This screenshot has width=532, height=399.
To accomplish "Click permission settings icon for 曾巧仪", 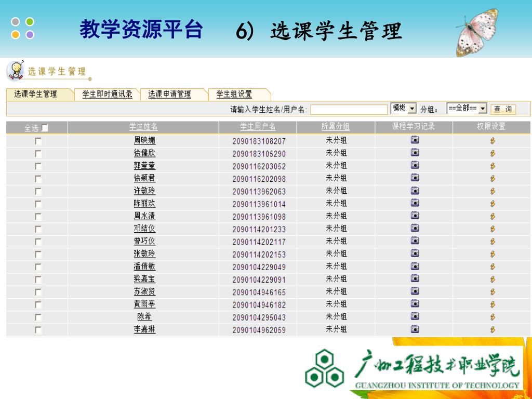I will (x=492, y=242).
